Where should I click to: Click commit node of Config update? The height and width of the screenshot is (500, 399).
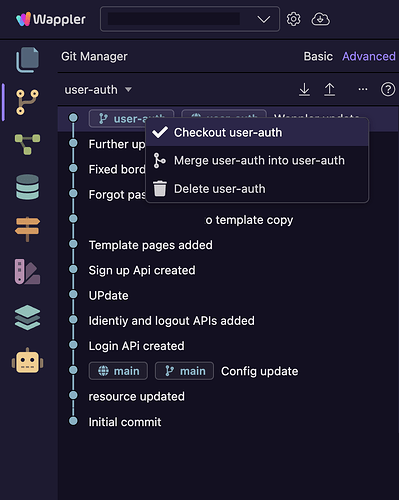coord(73,370)
